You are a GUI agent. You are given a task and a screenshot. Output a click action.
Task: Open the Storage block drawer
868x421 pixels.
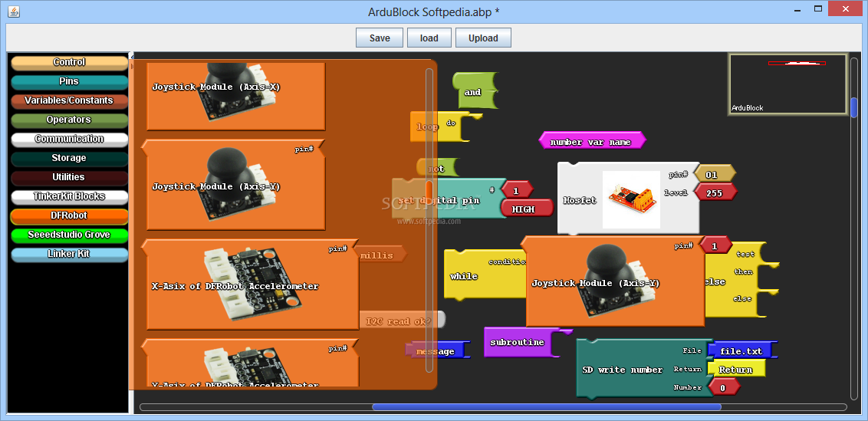pyautogui.click(x=69, y=159)
